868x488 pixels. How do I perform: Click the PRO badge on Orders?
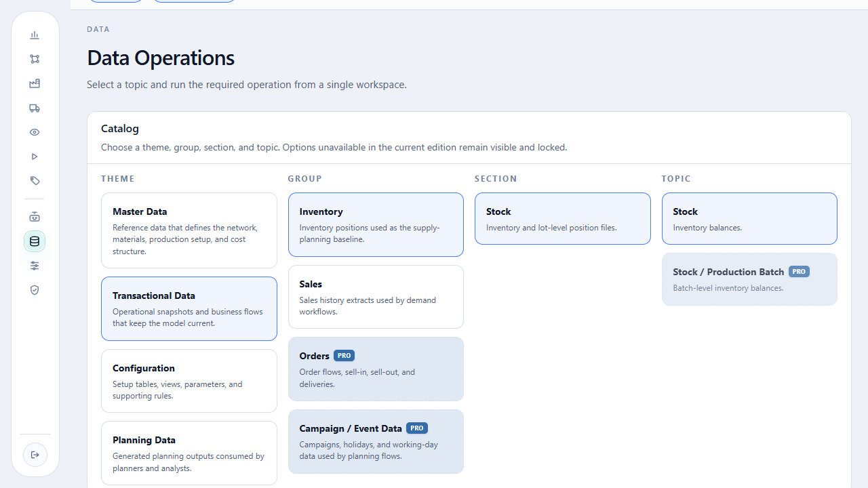344,356
